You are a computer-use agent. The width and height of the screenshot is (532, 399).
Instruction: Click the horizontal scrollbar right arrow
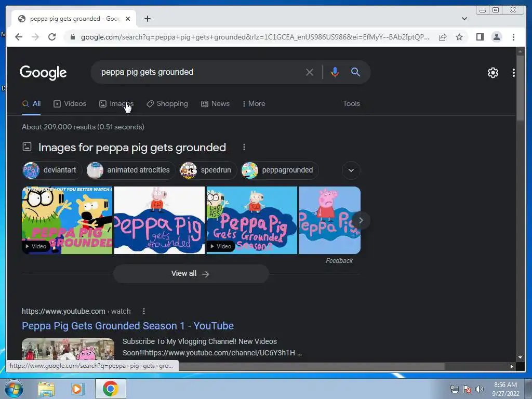click(512, 366)
